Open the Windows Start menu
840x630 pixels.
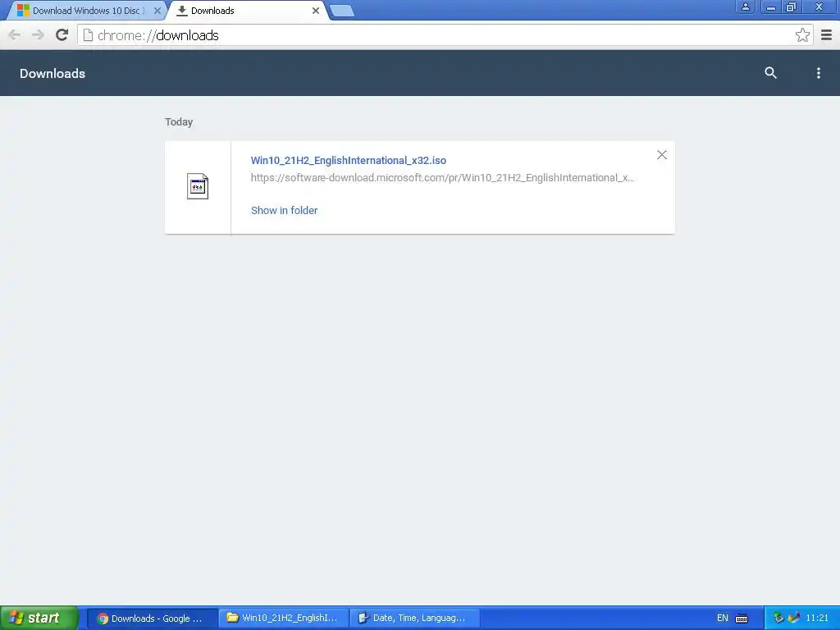pos(39,619)
